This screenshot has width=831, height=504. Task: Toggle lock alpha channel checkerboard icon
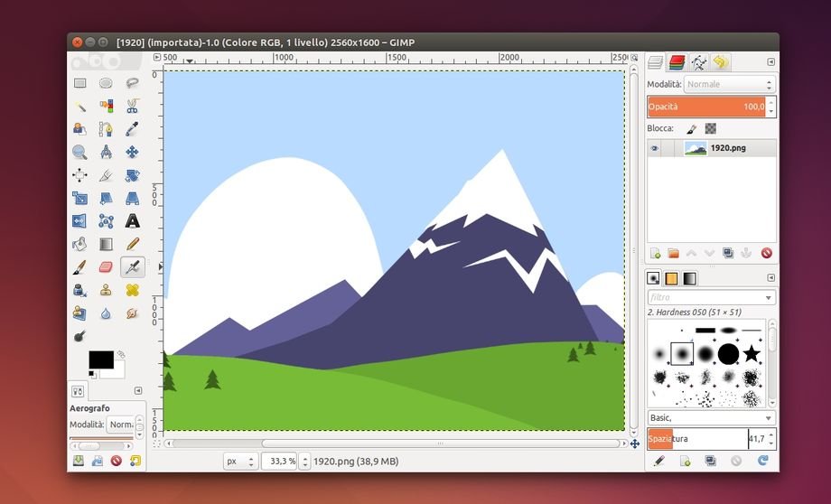pos(710,129)
